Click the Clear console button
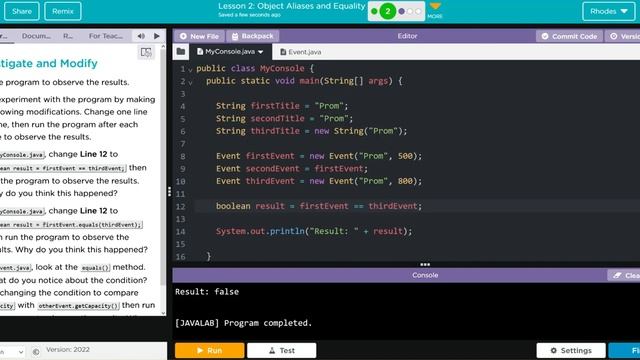This screenshot has height=360, width=640. tap(624, 276)
